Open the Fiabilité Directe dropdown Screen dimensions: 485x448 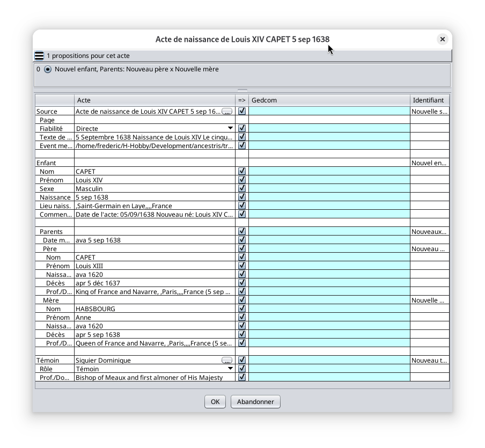click(230, 128)
